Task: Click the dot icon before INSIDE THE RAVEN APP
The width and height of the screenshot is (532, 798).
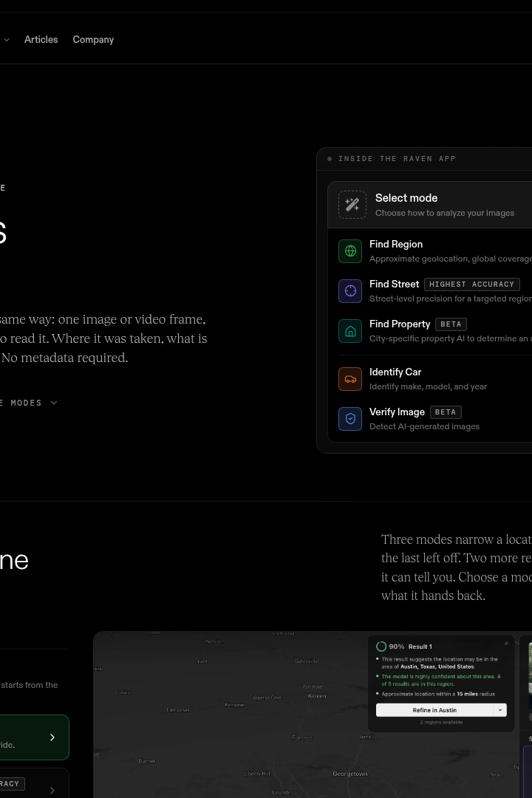Action: 330,159
